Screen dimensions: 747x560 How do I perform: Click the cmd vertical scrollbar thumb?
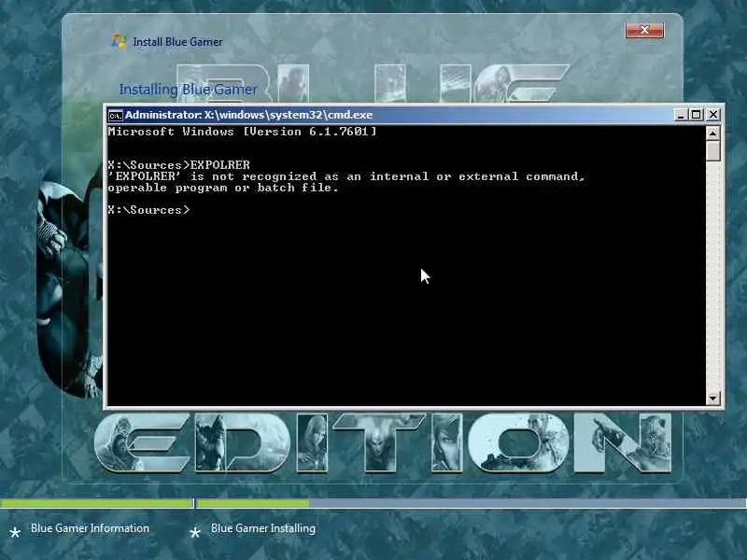click(712, 151)
